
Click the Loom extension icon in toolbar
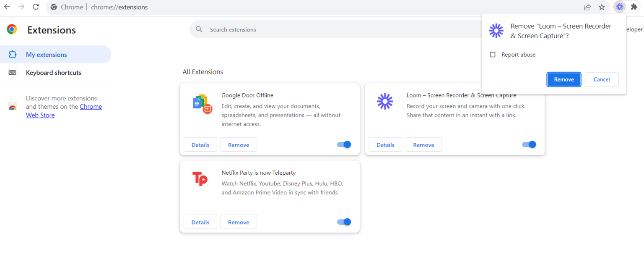point(620,7)
